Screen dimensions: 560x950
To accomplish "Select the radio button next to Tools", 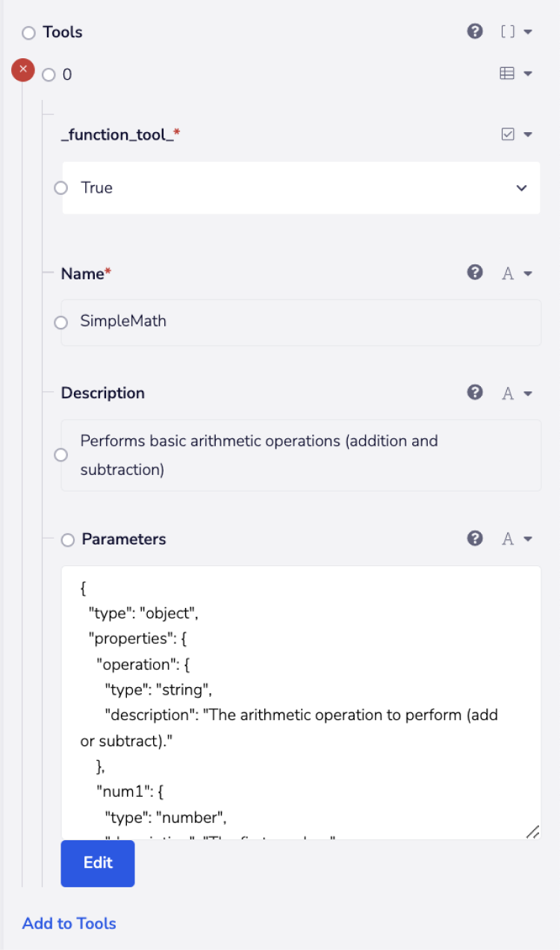I will [29, 33].
